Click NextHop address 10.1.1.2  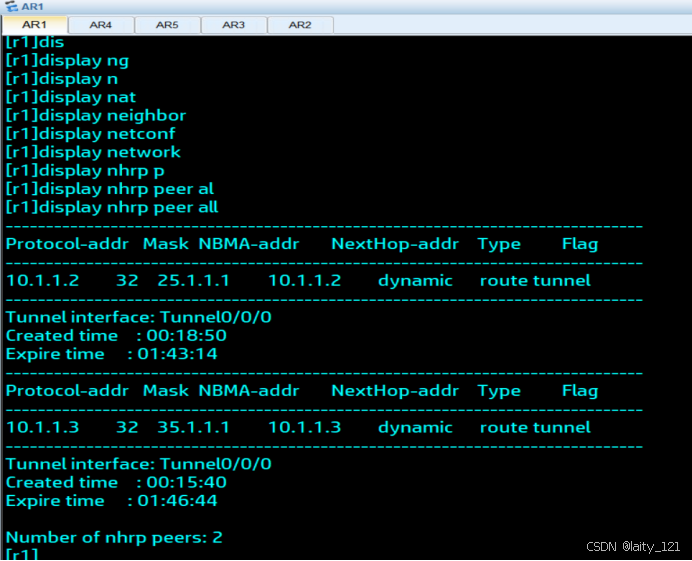(x=305, y=281)
